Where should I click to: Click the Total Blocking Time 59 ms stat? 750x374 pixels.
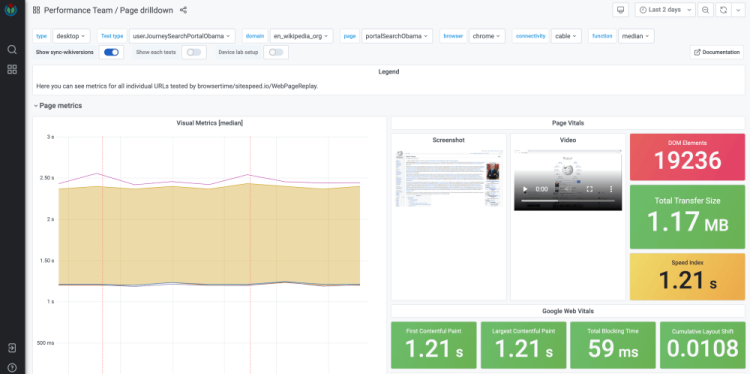(x=613, y=345)
